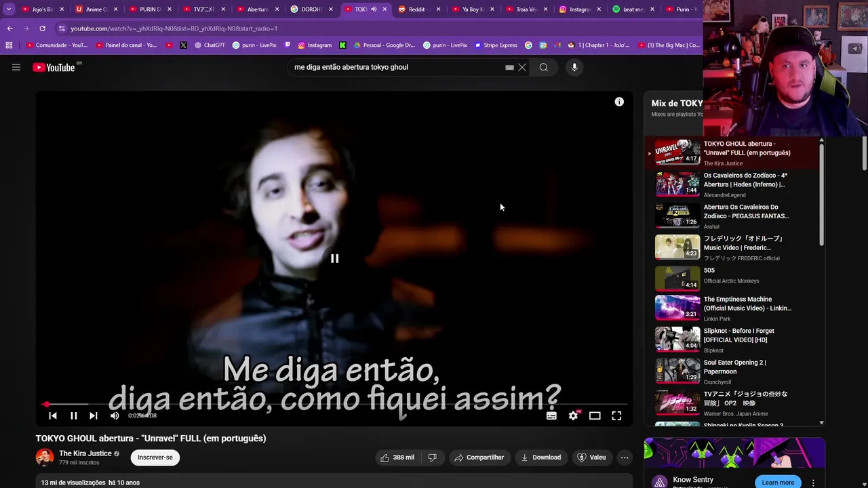The image size is (868, 488).
Task: Go to YouTube home via the logo
Action: pos(54,67)
